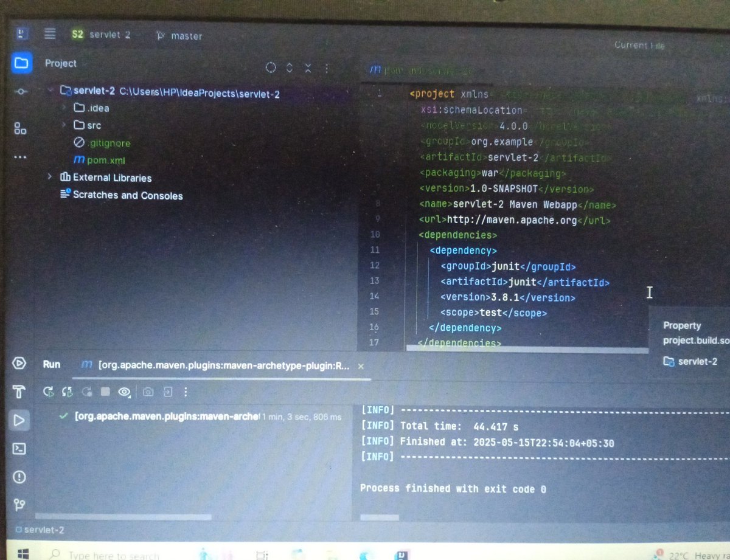Select the maven-archetype run result row
Viewport: 730px width, 560px height.
tap(201, 417)
